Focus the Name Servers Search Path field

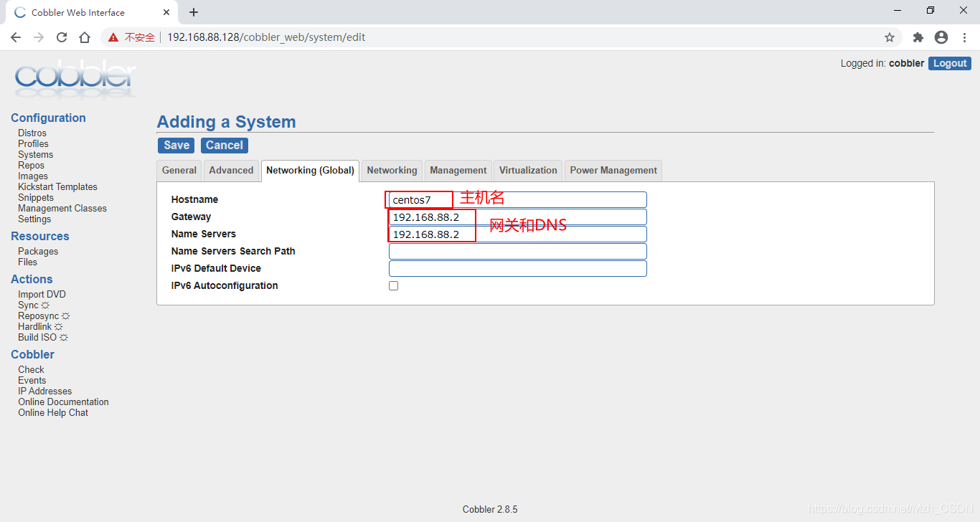coord(517,251)
